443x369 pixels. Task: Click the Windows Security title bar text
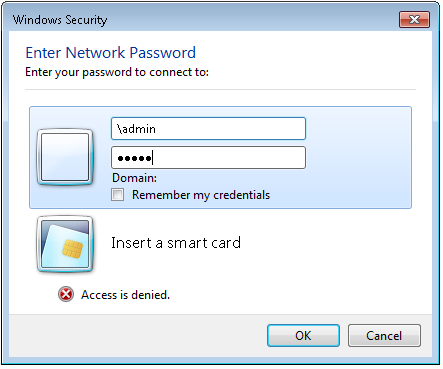(60, 20)
